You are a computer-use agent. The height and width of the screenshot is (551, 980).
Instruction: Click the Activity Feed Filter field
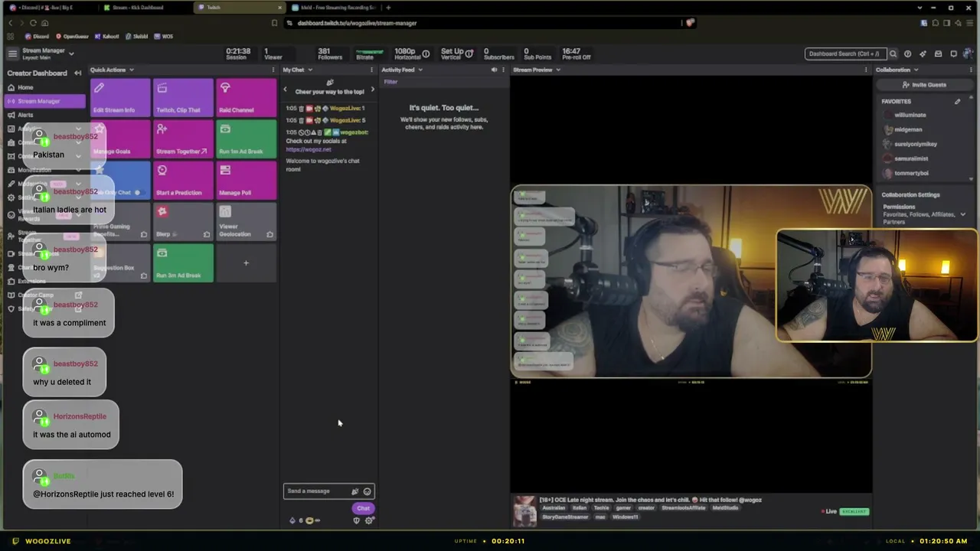tap(444, 82)
